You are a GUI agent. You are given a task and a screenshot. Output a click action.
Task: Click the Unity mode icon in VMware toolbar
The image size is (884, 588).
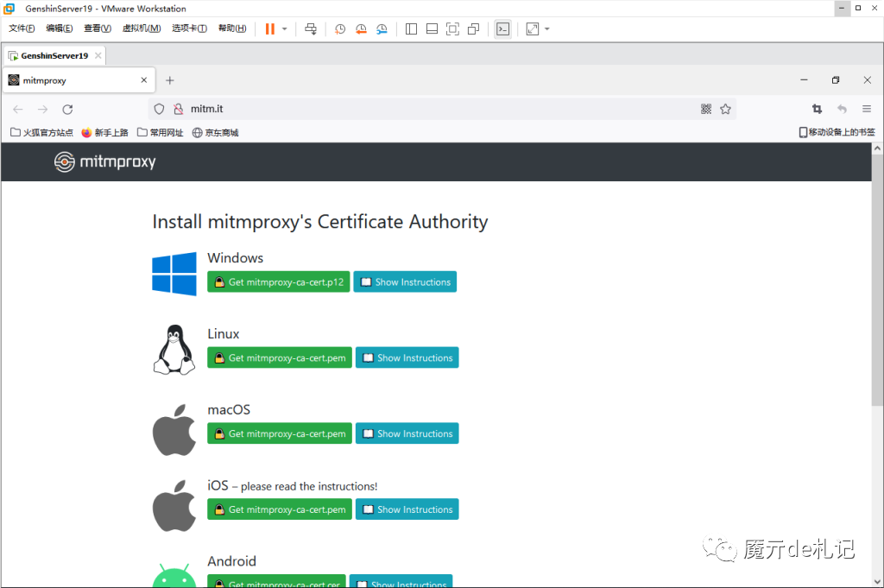click(474, 28)
